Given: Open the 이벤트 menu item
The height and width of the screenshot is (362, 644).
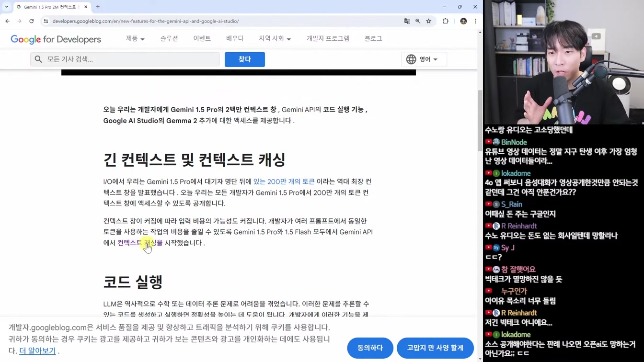Looking at the screenshot, I should (x=202, y=38).
